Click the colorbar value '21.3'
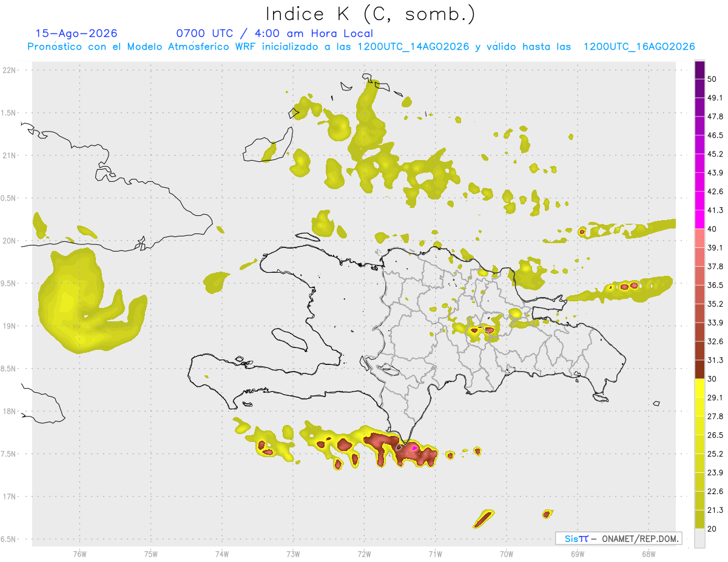This screenshot has width=728, height=562. [715, 510]
